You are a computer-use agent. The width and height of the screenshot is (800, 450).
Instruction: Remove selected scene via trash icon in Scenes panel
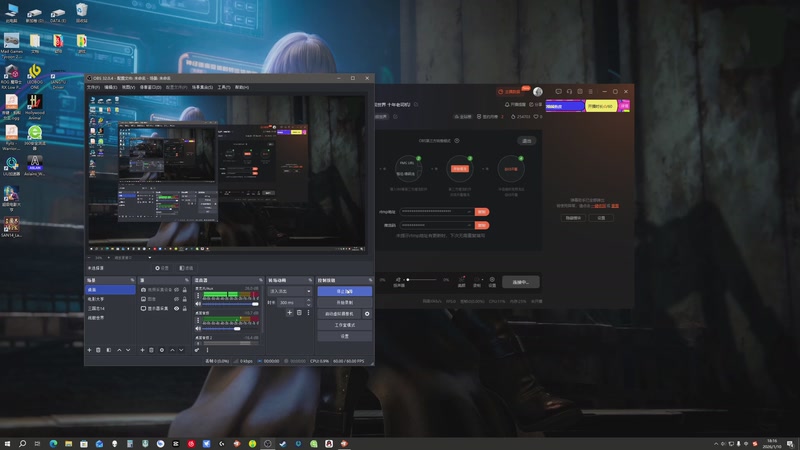point(98,350)
